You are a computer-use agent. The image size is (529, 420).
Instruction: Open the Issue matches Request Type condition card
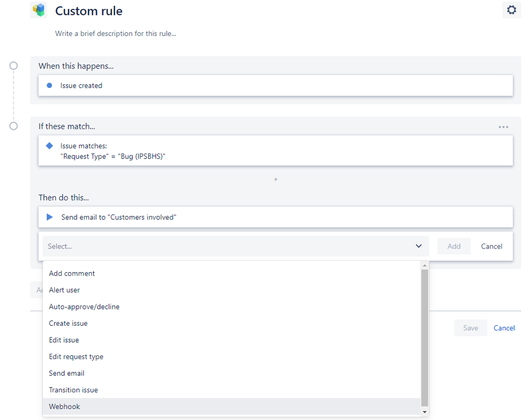[x=276, y=150]
